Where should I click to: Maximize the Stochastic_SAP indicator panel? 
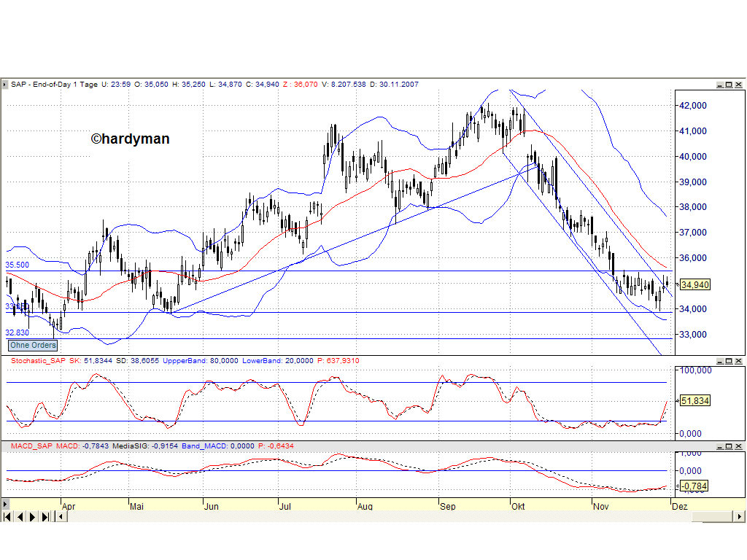pos(729,360)
